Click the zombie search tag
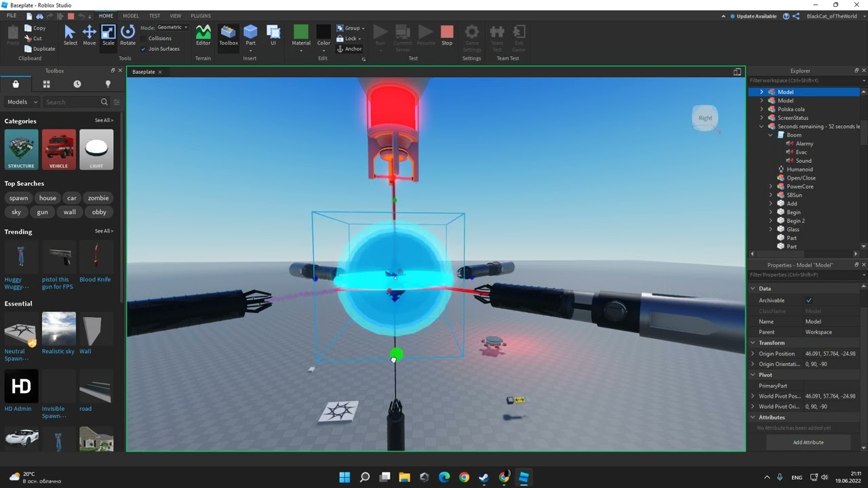868x488 pixels. (98, 198)
